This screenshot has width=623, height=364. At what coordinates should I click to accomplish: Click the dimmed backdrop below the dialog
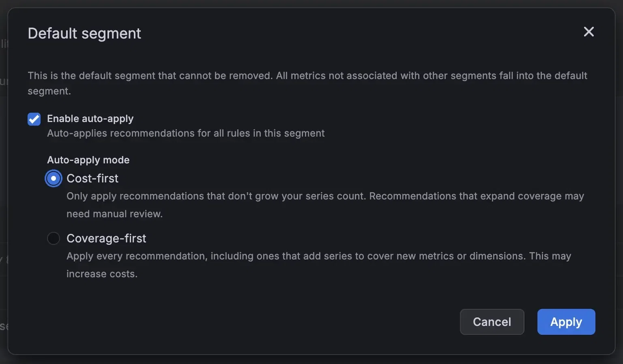pos(311,360)
